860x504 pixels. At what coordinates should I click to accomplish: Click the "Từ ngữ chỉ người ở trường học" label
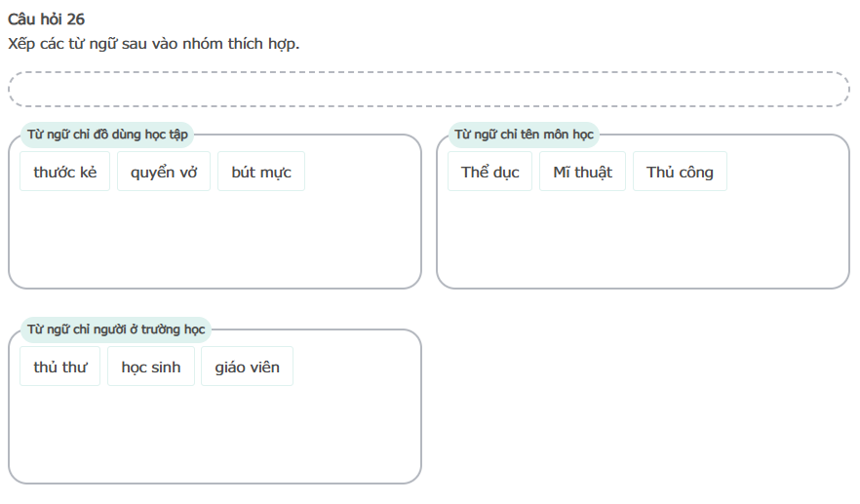pyautogui.click(x=116, y=330)
